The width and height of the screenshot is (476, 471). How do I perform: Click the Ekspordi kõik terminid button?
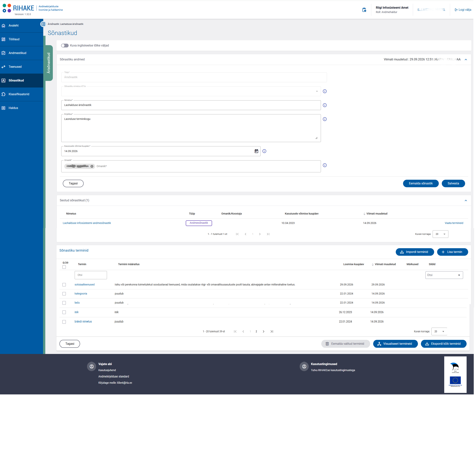click(443, 344)
